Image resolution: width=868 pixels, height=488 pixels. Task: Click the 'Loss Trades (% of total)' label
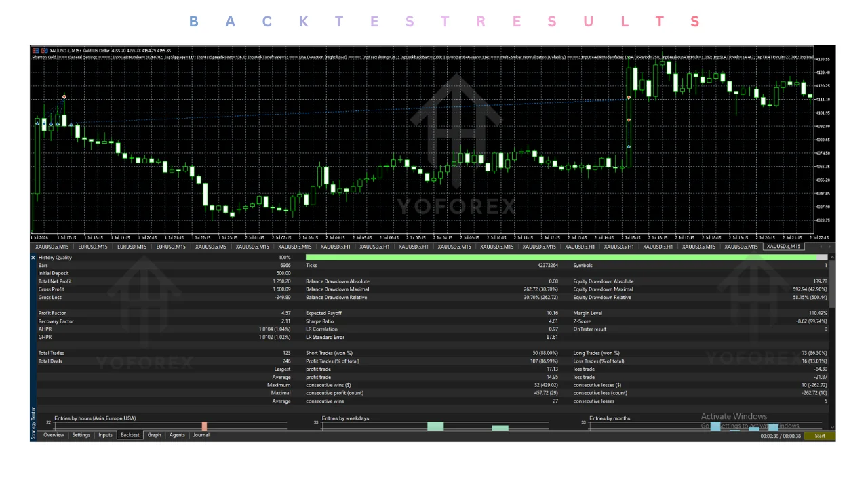[x=599, y=361]
